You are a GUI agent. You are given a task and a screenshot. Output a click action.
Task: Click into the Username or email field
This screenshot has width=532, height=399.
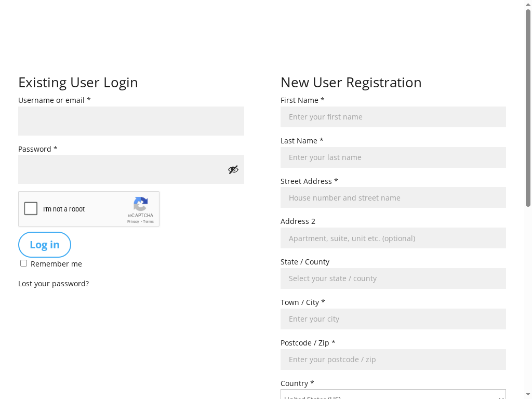click(x=131, y=121)
